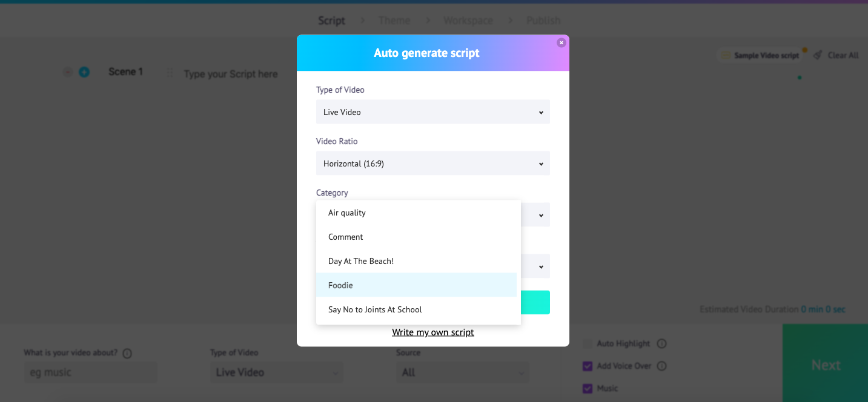The height and width of the screenshot is (402, 868).
Task: Uncheck the Add Voice Over option
Action: (587, 366)
